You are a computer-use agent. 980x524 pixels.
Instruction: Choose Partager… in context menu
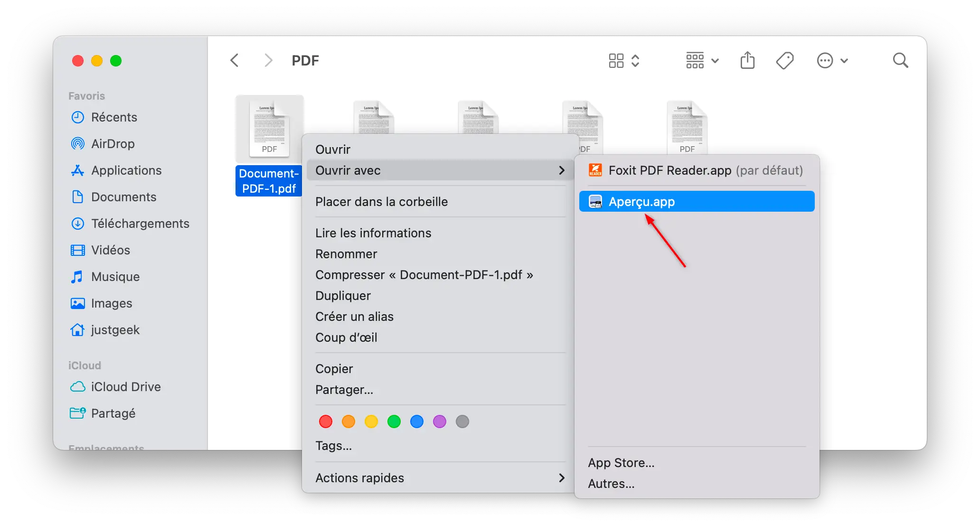tap(440, 390)
